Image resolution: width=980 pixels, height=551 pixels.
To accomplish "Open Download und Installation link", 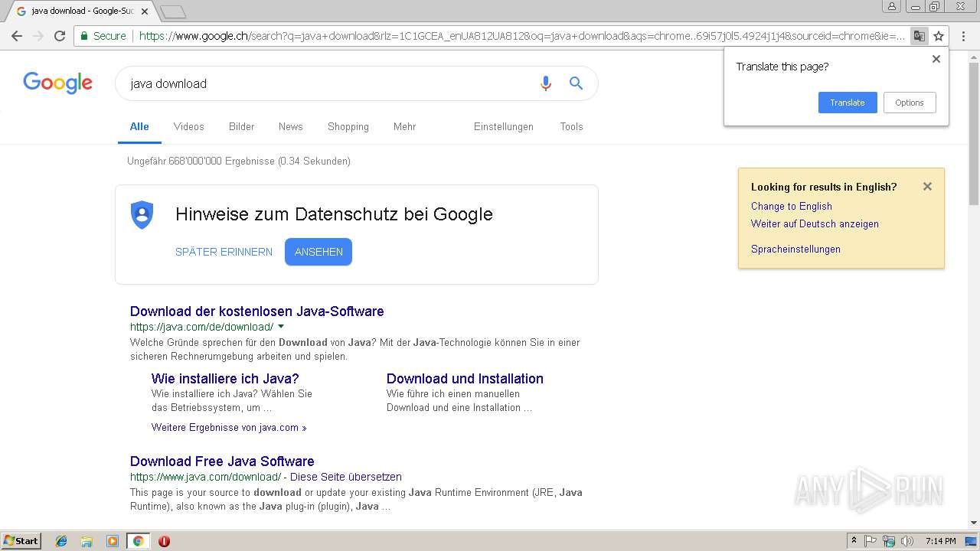I will click(465, 379).
